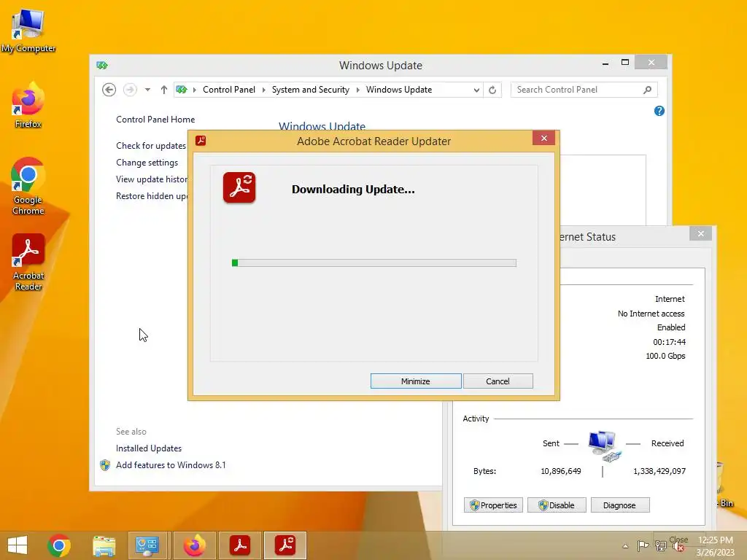Open File Explorer from the taskbar
Screen dimensions: 747x560
click(x=104, y=545)
